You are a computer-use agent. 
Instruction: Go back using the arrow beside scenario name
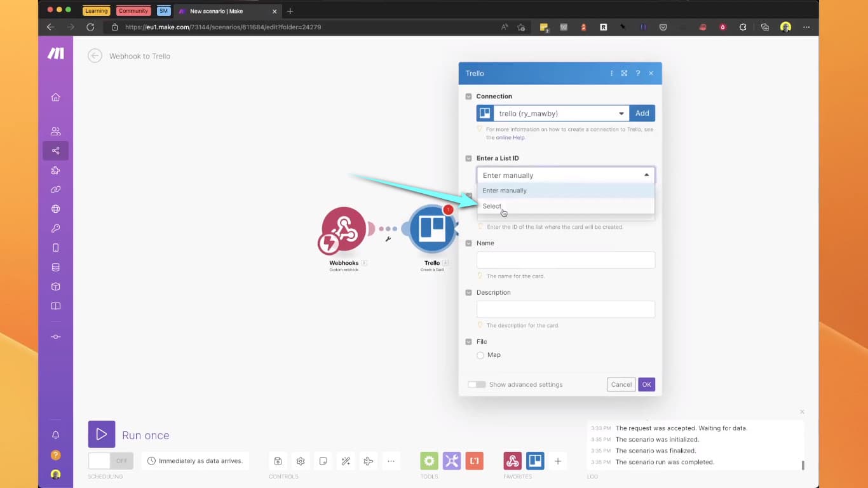point(95,56)
